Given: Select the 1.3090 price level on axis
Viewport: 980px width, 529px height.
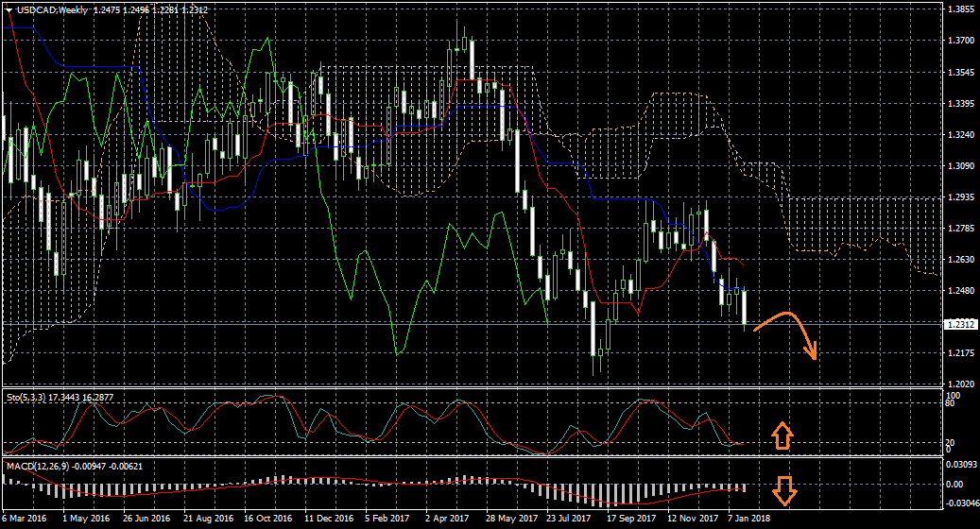Looking at the screenshot, I should pos(960,166).
